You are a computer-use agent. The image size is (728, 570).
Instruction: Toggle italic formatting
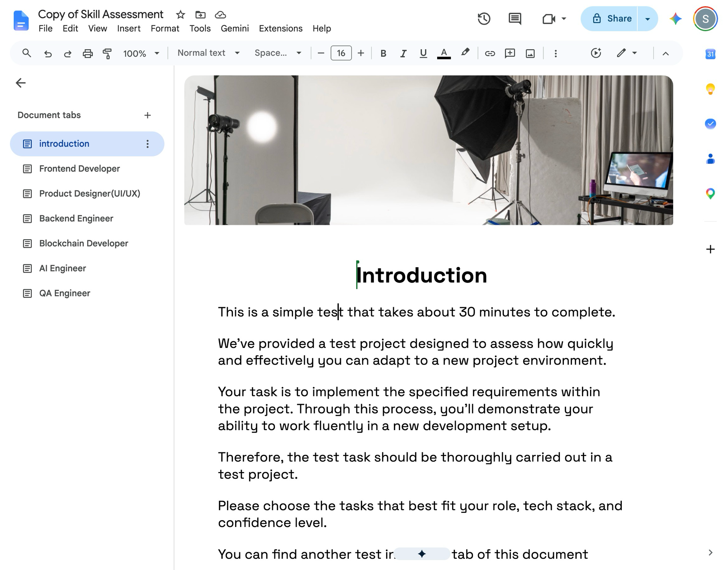pos(403,53)
